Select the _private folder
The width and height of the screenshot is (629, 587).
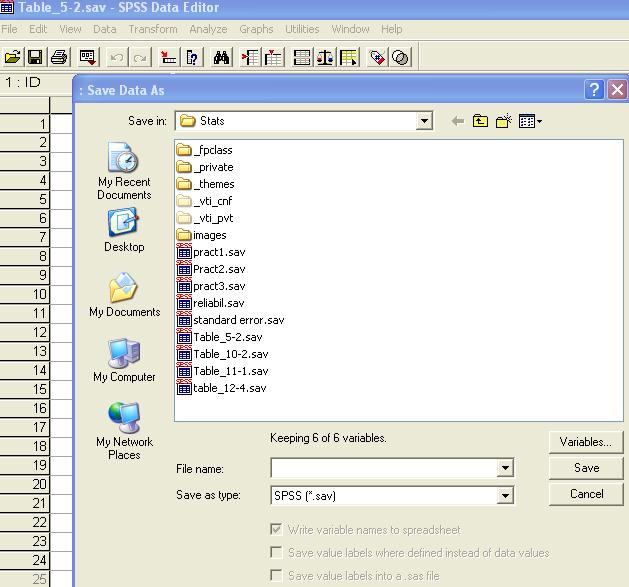point(205,167)
